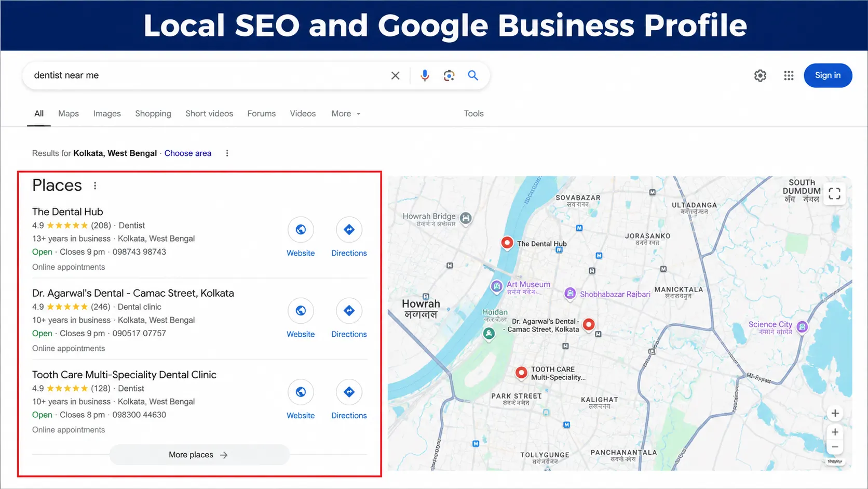Open Google Lens image search icon

click(x=449, y=75)
